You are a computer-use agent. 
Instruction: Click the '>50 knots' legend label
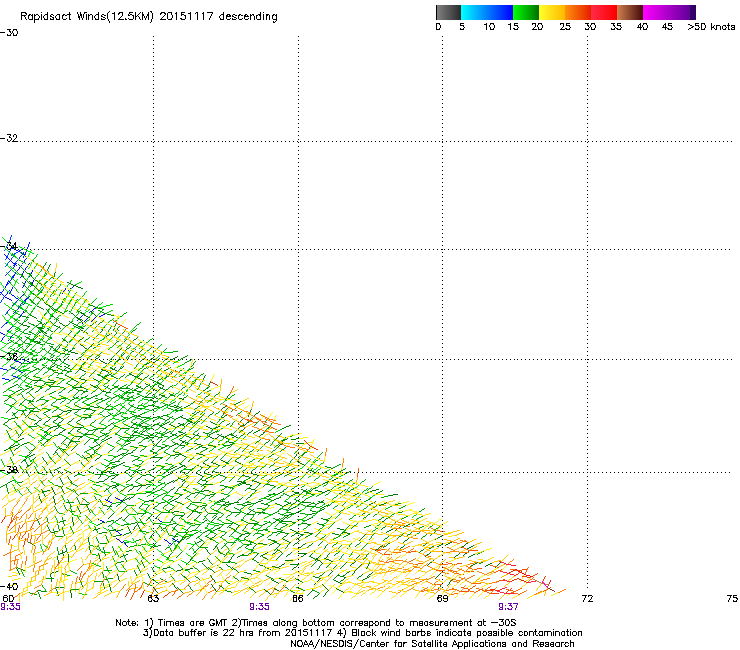coord(711,27)
